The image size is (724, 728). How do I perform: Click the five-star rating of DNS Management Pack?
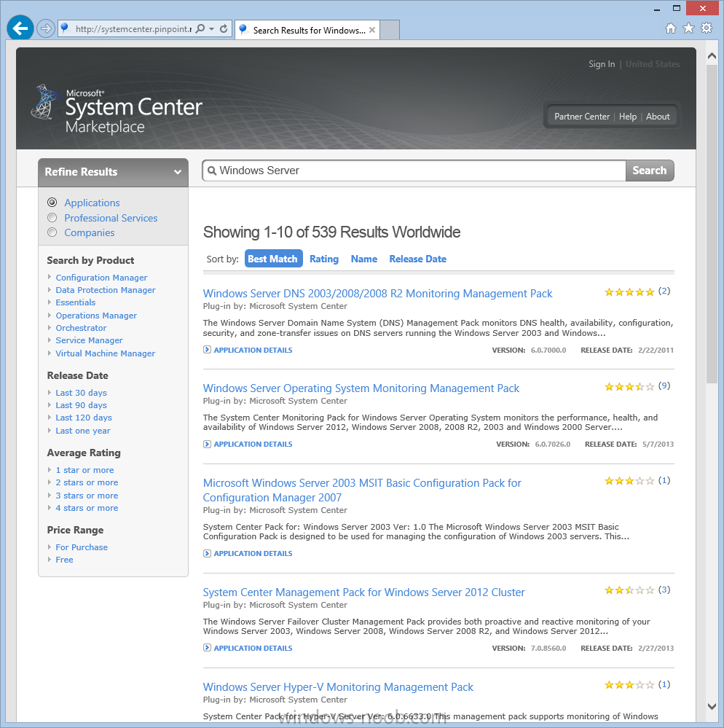pyautogui.click(x=629, y=292)
